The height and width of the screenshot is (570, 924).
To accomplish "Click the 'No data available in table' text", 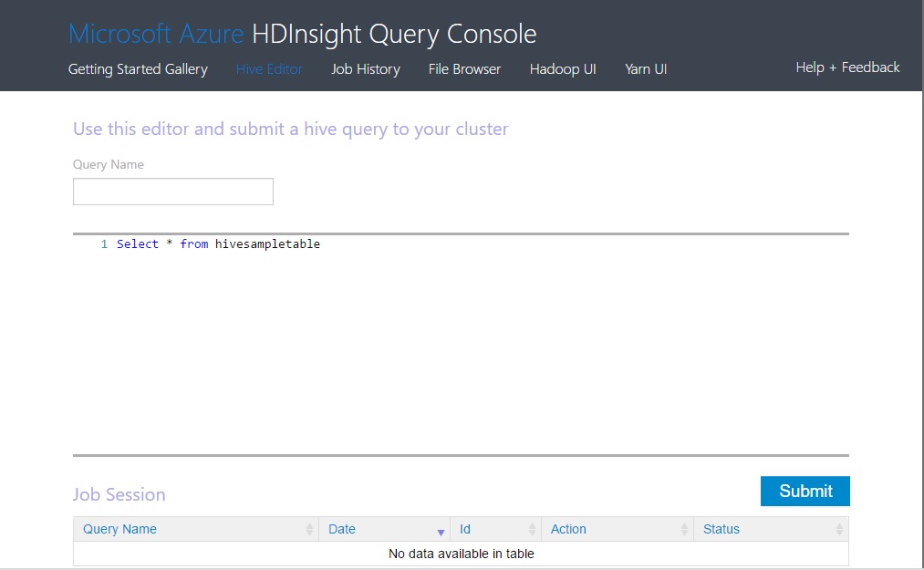I will pos(461,554).
